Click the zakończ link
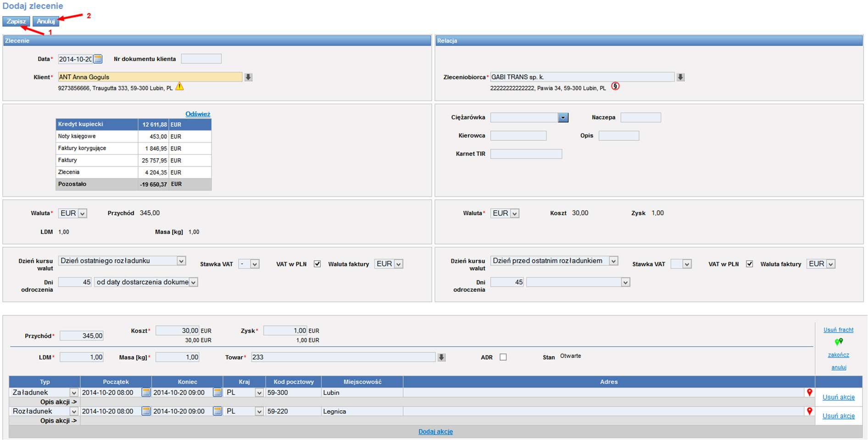868x440 pixels. [x=838, y=355]
